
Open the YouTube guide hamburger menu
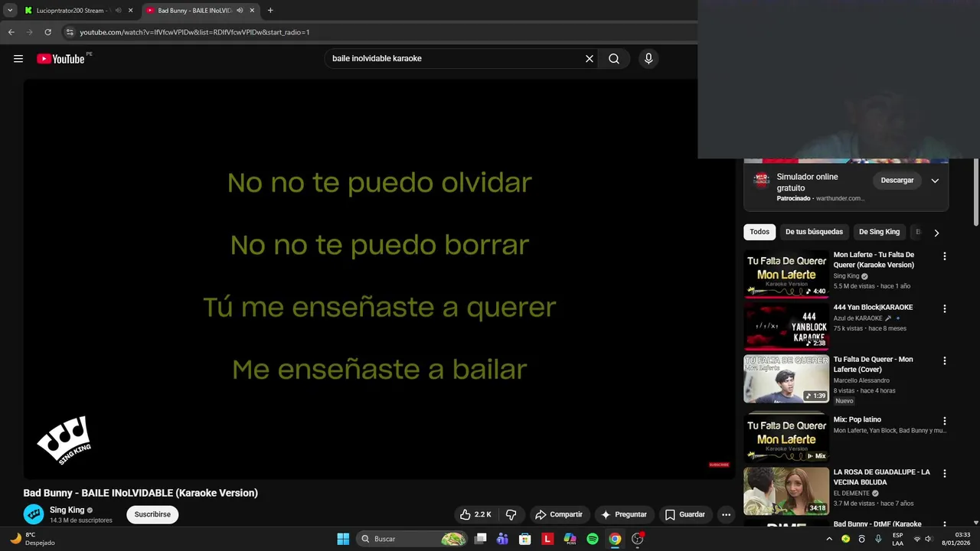click(x=18, y=59)
